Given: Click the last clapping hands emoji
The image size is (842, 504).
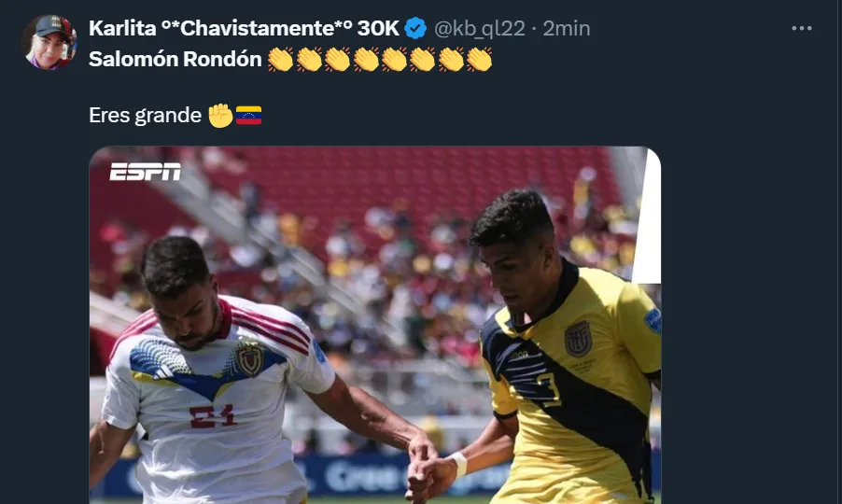Looking at the screenshot, I should pos(479,59).
